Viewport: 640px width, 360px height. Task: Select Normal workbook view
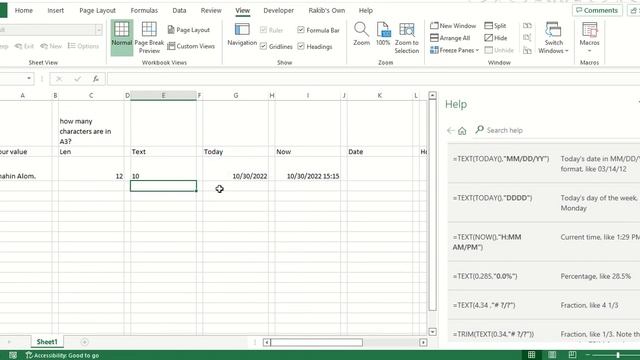coord(122,37)
